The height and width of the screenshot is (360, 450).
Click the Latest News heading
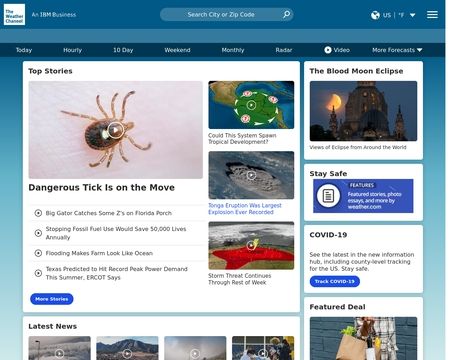tap(53, 326)
